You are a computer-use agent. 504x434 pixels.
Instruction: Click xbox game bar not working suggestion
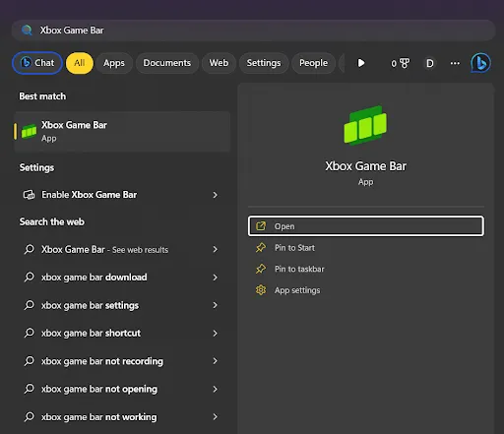point(122,417)
